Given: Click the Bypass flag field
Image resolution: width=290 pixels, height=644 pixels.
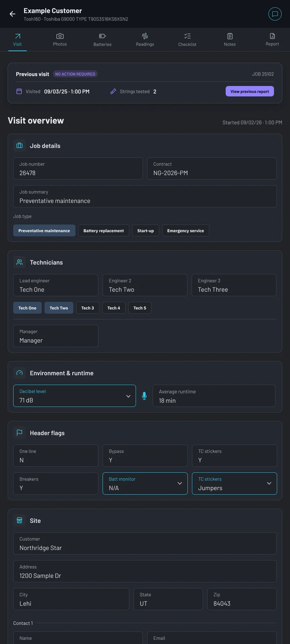Looking at the screenshot, I should click(x=145, y=456).
